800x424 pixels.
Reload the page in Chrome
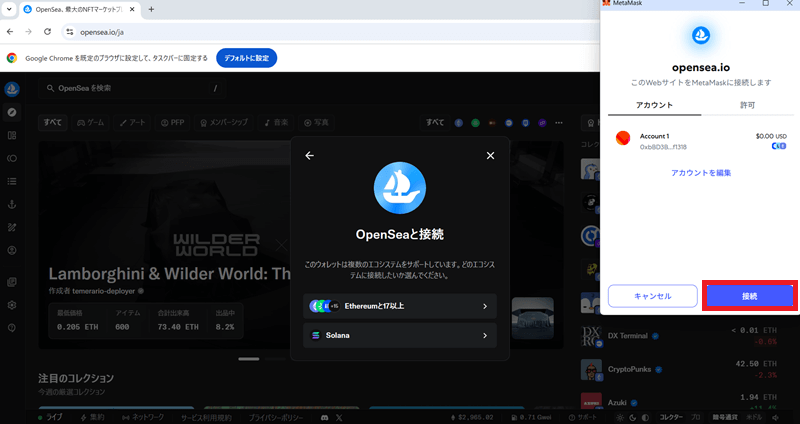pyautogui.click(x=47, y=32)
